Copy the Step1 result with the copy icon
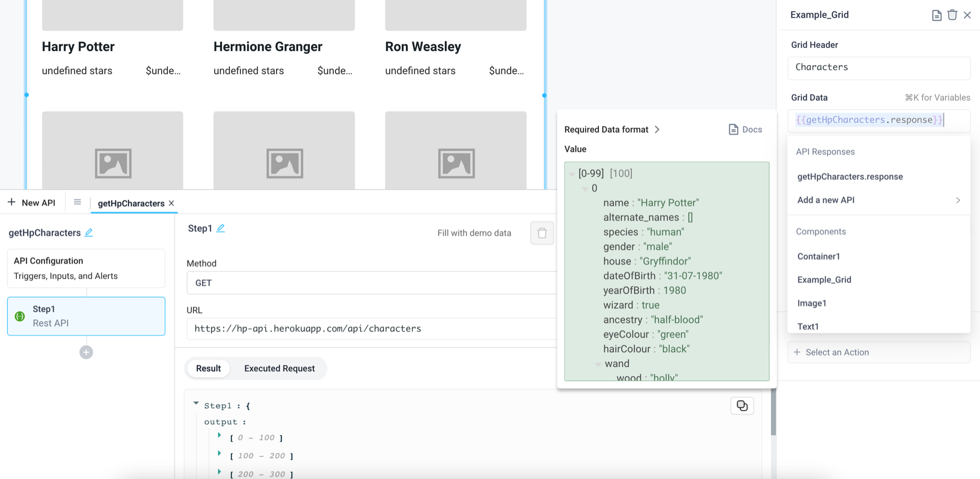Screen dimensions: 980x479 [x=742, y=405]
